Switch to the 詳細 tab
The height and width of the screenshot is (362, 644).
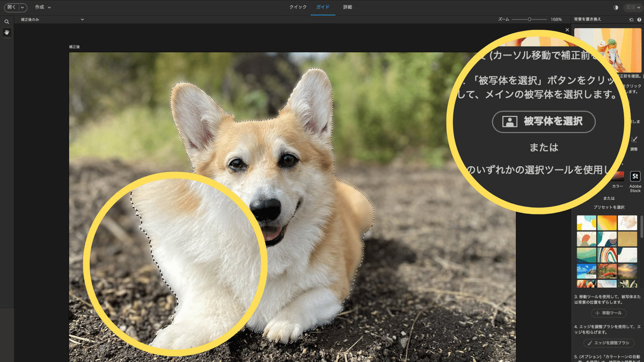click(348, 7)
